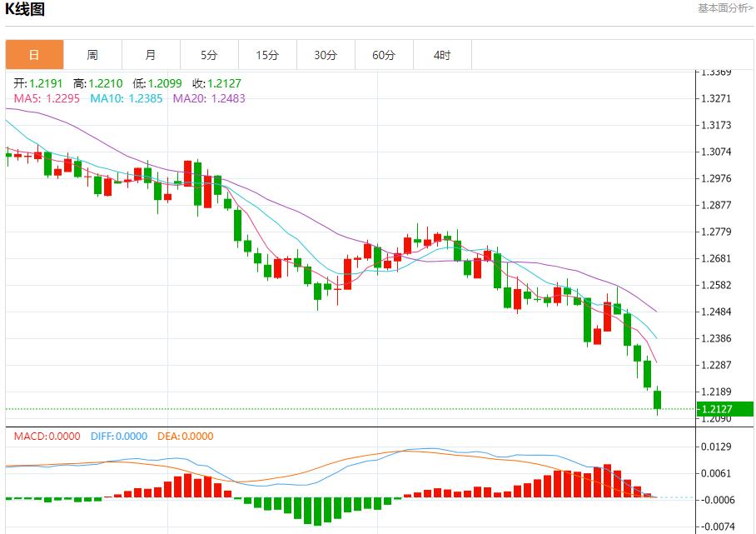Click the 1.2779 price axis label
The height and width of the screenshot is (534, 756).
(716, 232)
